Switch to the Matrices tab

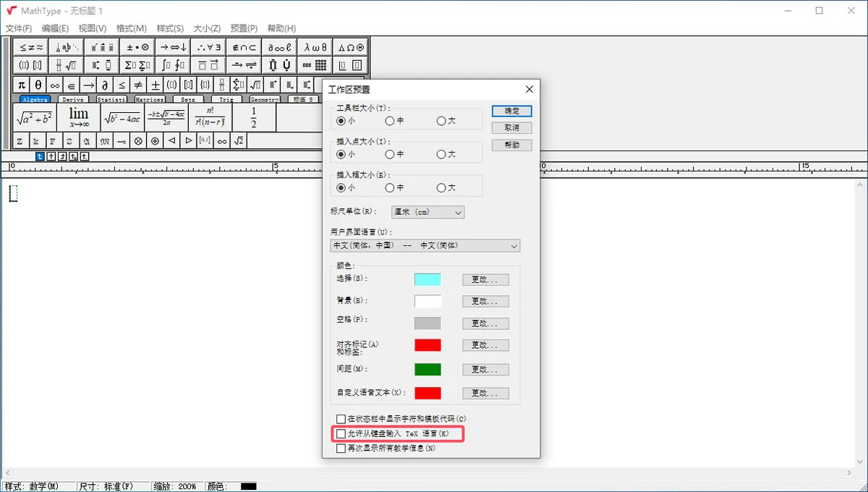[150, 100]
